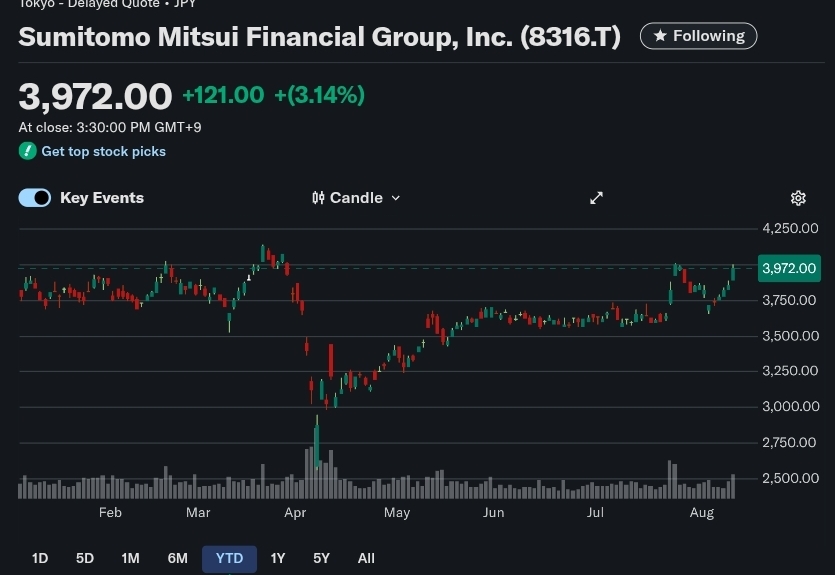Click the candlestick chart type icon
The image size is (835, 575).
(x=318, y=198)
